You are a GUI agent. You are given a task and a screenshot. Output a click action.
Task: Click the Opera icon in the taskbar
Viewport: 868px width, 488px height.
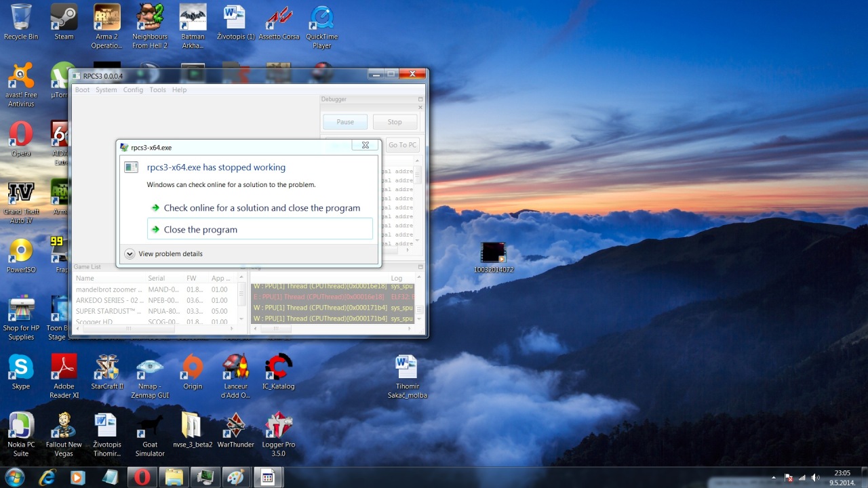tap(142, 477)
